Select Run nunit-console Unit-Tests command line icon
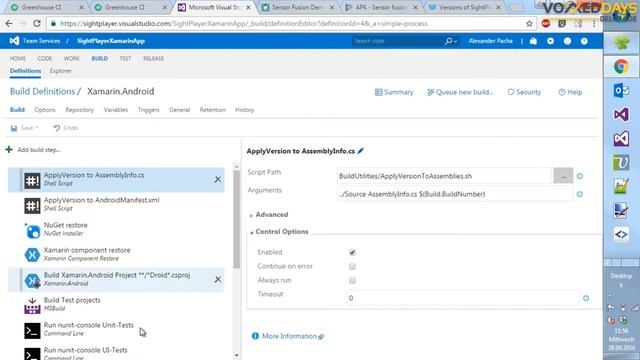The image size is (640, 360). (32, 330)
